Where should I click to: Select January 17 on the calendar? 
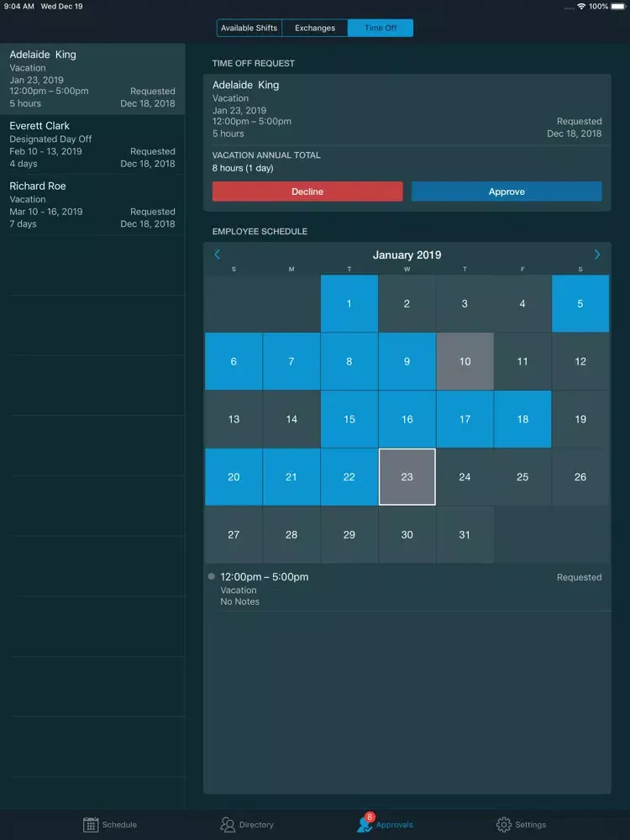[x=465, y=419]
